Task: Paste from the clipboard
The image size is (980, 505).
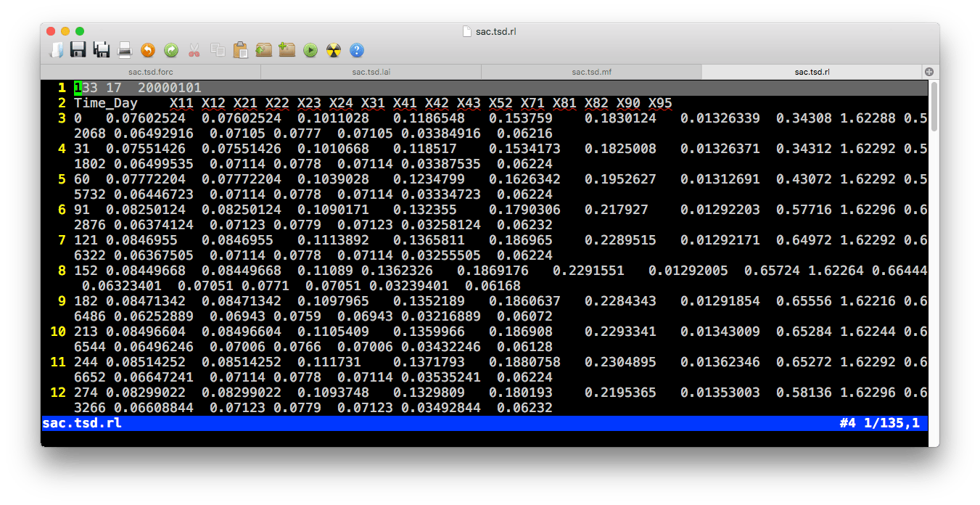Action: [x=241, y=50]
